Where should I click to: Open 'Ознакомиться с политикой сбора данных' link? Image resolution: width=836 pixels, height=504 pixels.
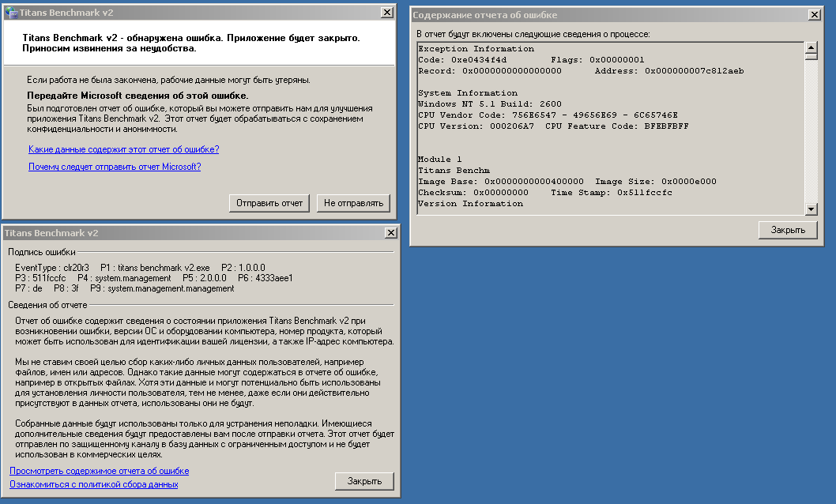pyautogui.click(x=94, y=484)
